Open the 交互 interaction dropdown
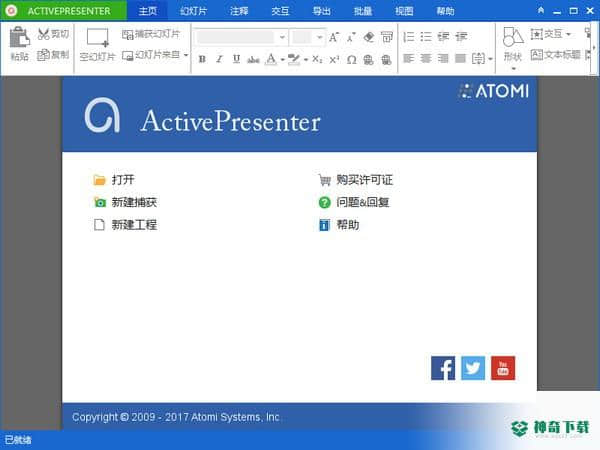The height and width of the screenshot is (450, 600). (551, 34)
